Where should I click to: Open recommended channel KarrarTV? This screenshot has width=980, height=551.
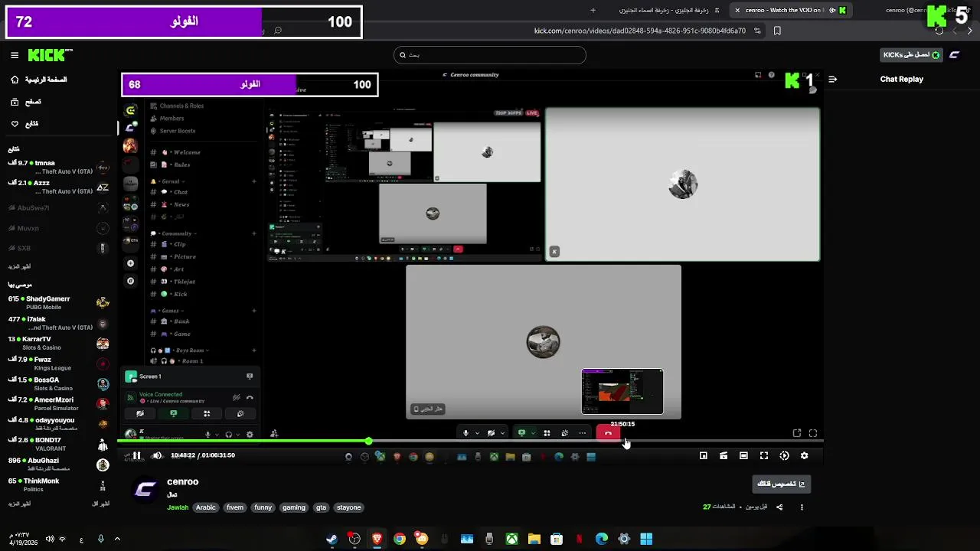click(x=59, y=343)
